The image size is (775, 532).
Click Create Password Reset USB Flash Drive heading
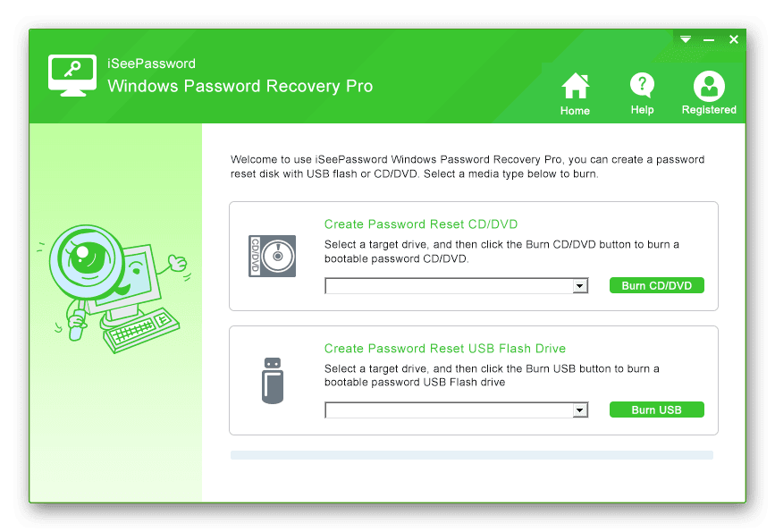click(445, 349)
